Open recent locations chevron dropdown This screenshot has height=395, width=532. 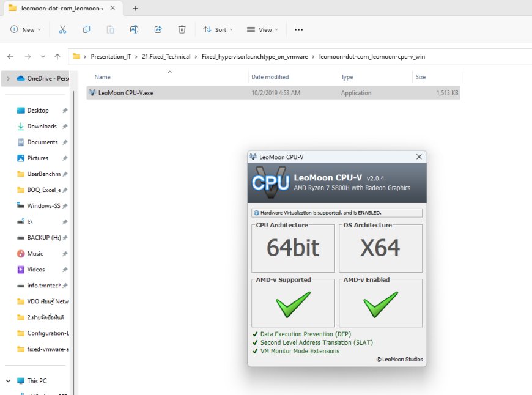43,57
